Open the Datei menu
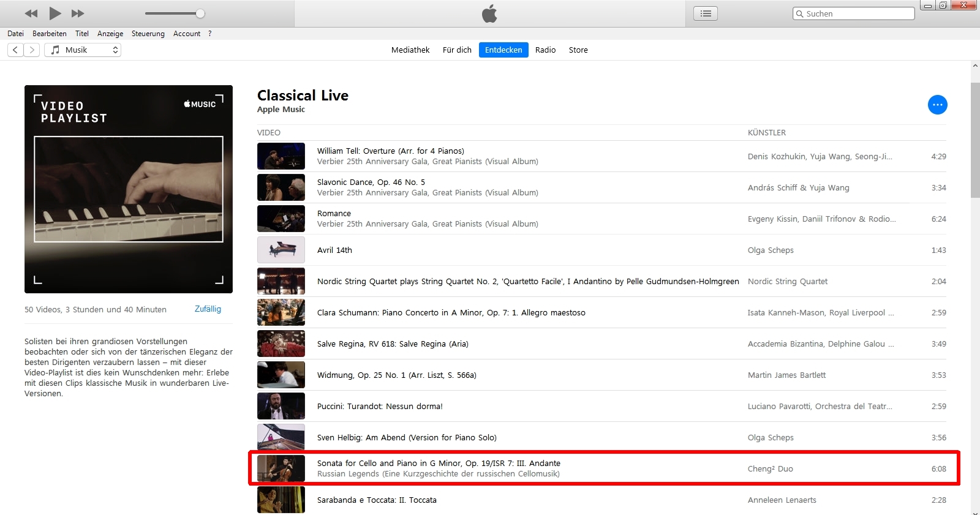 15,34
